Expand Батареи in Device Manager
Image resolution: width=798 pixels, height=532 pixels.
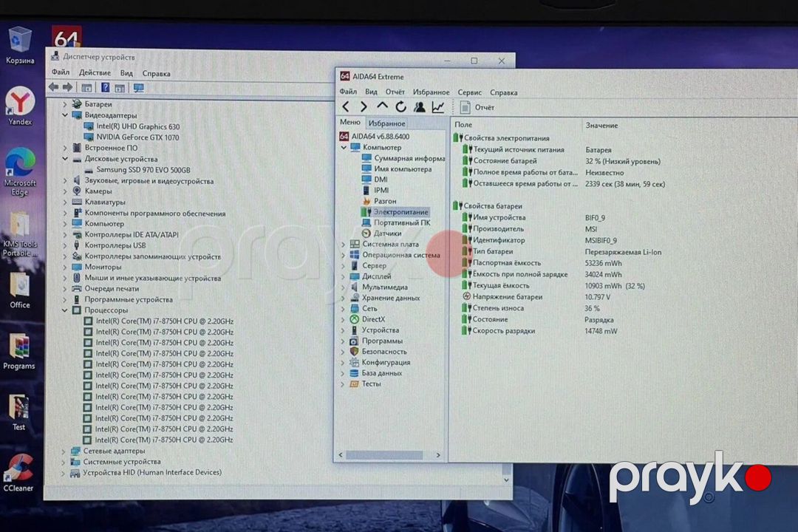(64, 104)
